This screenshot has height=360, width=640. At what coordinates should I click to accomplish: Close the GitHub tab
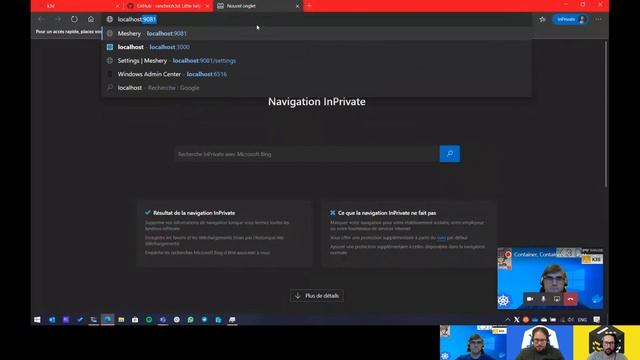coord(207,6)
